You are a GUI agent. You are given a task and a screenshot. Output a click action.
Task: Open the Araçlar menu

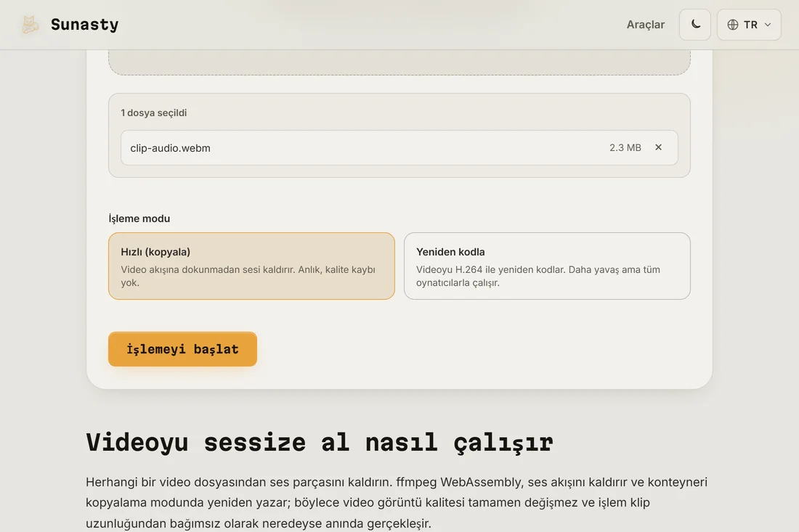pyautogui.click(x=645, y=25)
